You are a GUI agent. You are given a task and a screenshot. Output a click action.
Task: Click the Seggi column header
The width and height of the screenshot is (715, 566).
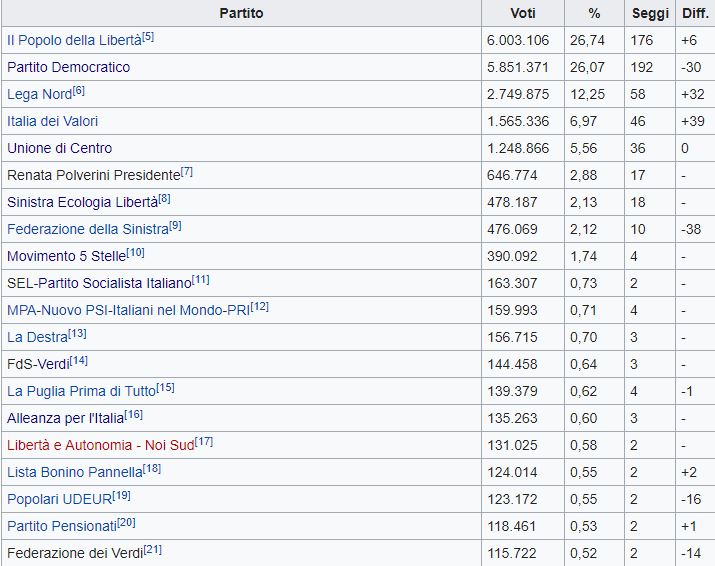pos(650,13)
